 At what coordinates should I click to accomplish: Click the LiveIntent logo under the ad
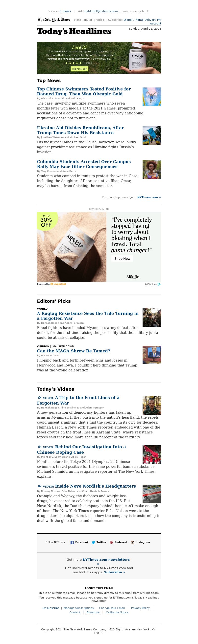[x=58, y=284]
